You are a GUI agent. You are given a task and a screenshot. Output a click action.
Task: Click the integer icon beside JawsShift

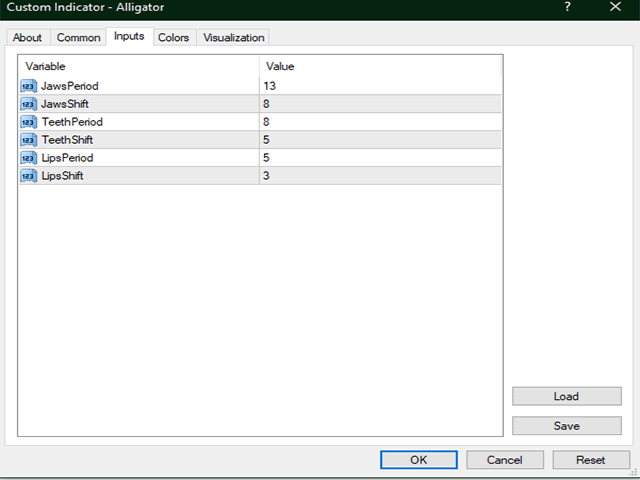[x=29, y=104]
